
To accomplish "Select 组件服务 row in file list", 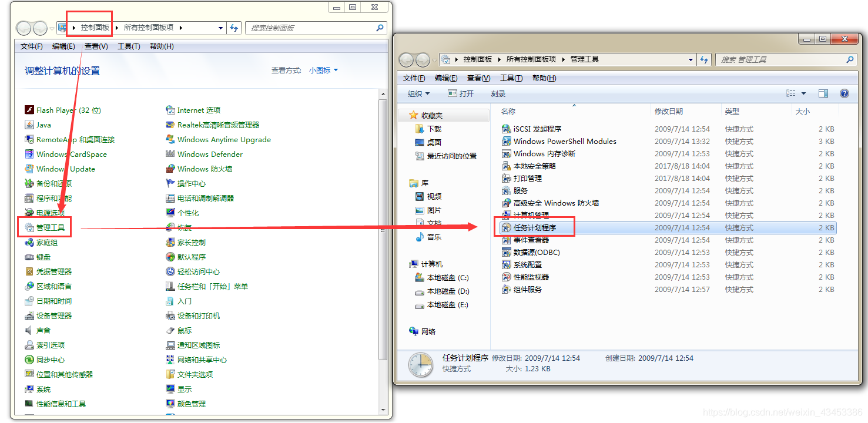I will coord(667,289).
